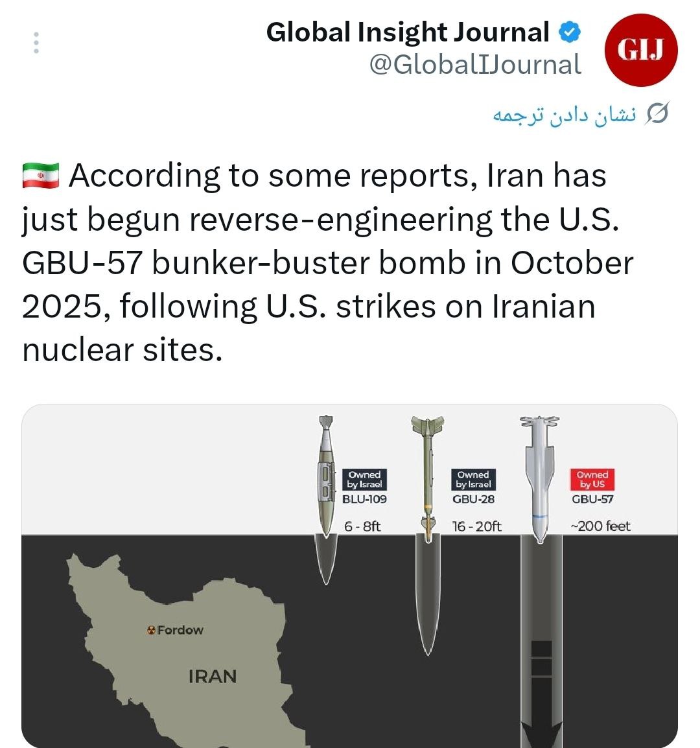Open the Global Insight Journal profile name
Image resolution: width=700 pixels, height=748 pixels.
(408, 32)
